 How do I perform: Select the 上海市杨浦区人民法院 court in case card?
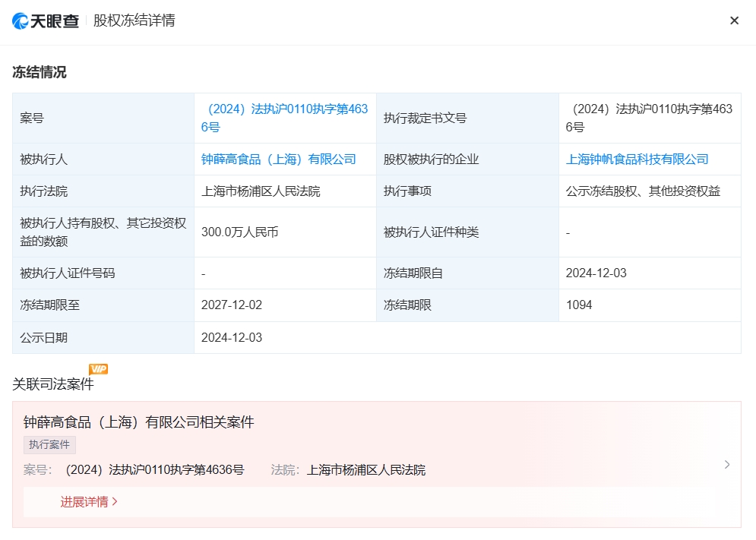tap(366, 470)
